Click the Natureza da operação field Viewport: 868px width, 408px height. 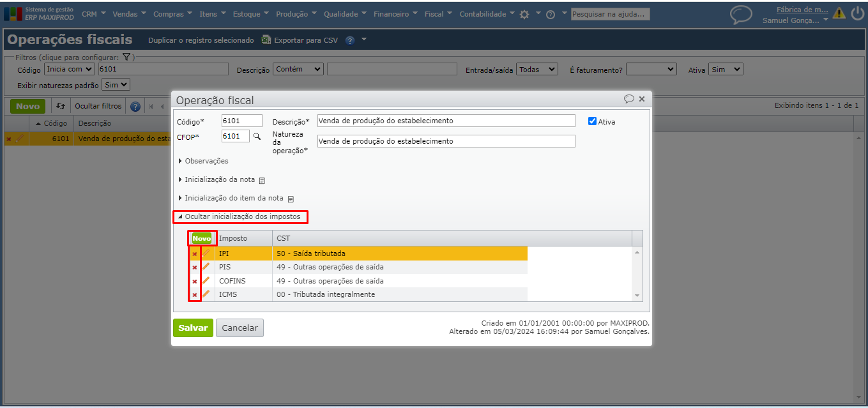446,141
